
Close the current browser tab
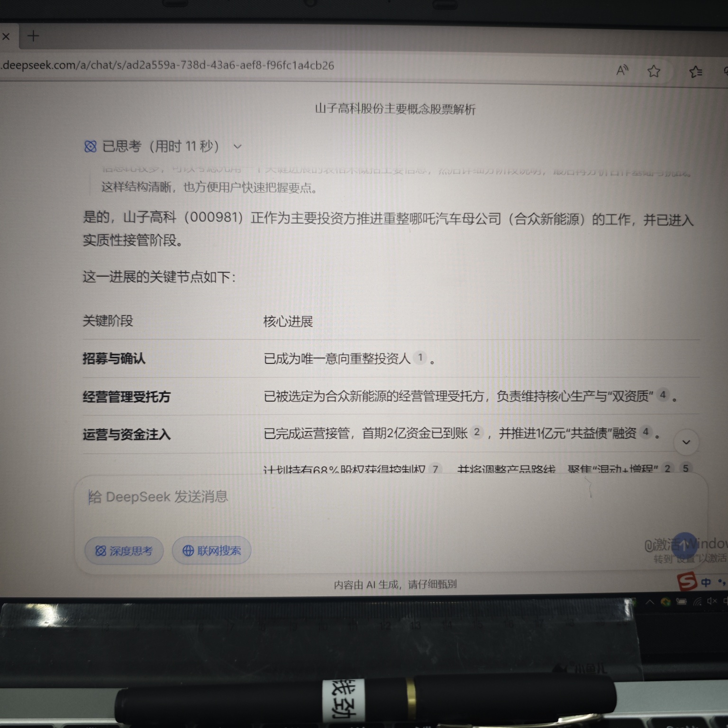pos(6,36)
